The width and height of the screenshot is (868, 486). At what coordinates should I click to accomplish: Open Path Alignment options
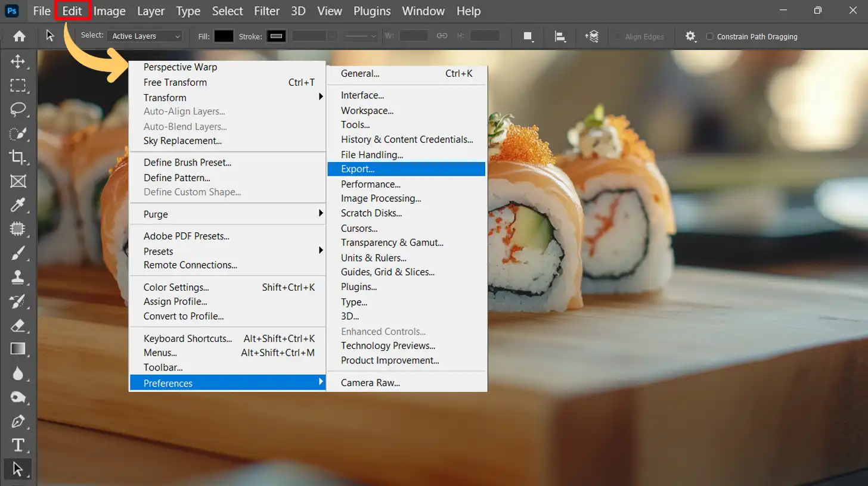pos(560,36)
